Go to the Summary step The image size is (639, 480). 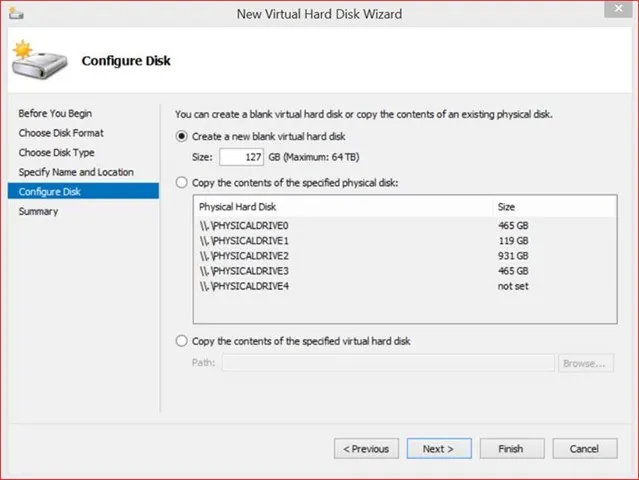pos(38,211)
